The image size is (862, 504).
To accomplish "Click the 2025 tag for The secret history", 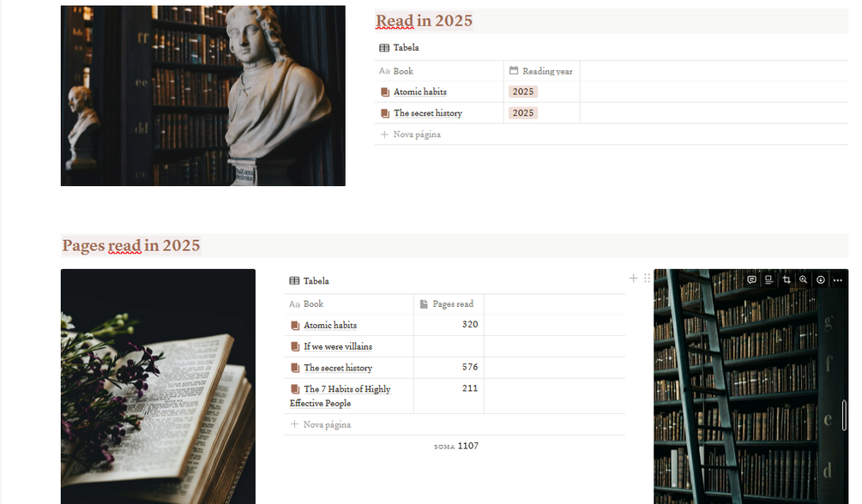I will pyautogui.click(x=523, y=113).
